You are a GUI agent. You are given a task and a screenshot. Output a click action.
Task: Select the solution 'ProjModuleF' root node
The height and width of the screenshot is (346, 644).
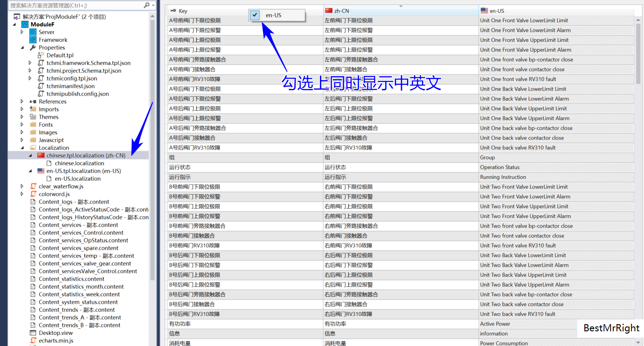(64, 17)
